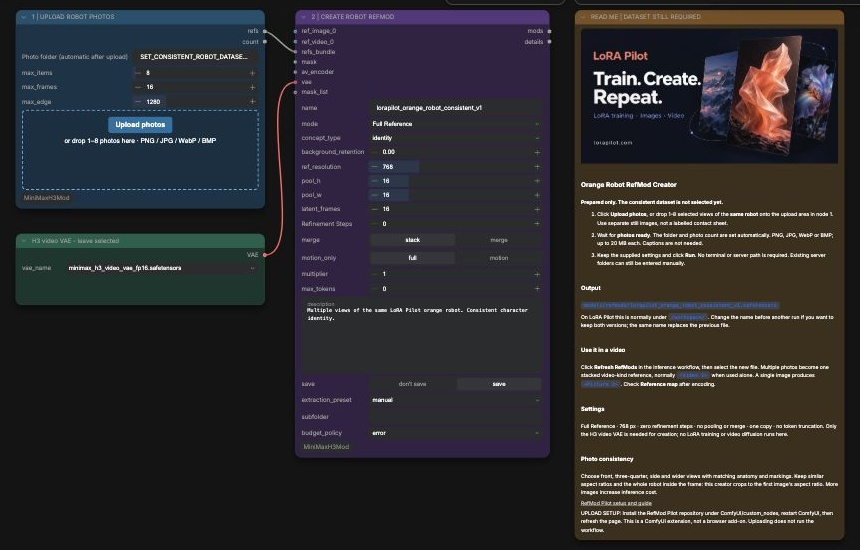This screenshot has height=550, width=860.
Task: Click the av_encoder input port
Action: pyautogui.click(x=296, y=72)
